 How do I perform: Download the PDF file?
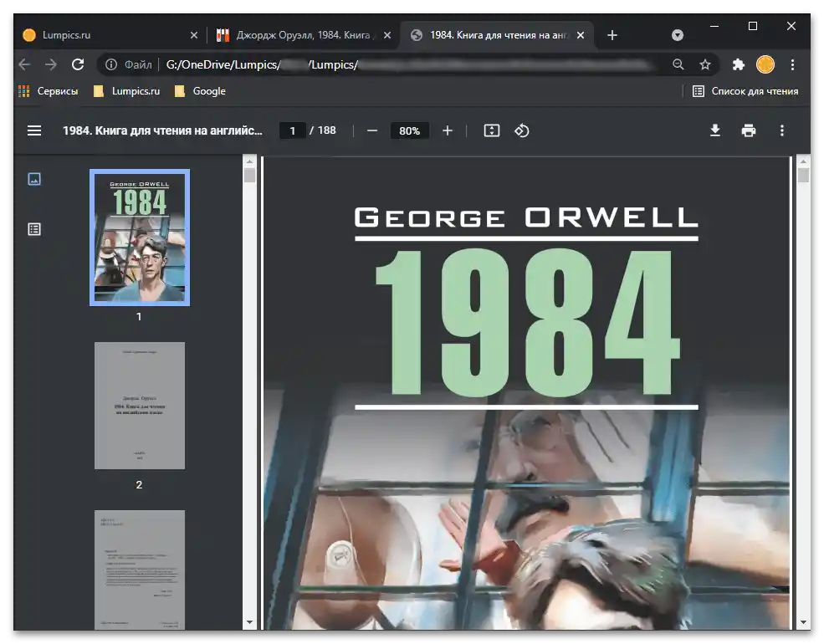pos(715,130)
